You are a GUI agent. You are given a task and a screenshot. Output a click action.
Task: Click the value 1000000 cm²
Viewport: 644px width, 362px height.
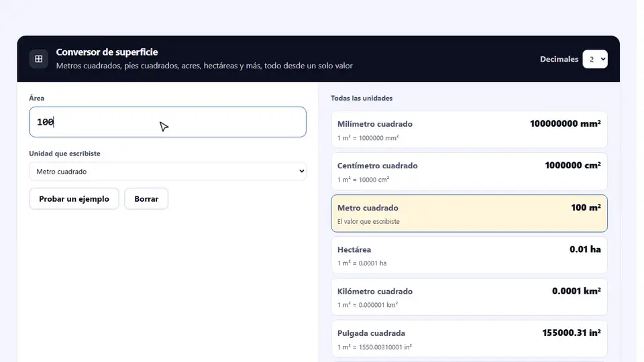point(572,166)
